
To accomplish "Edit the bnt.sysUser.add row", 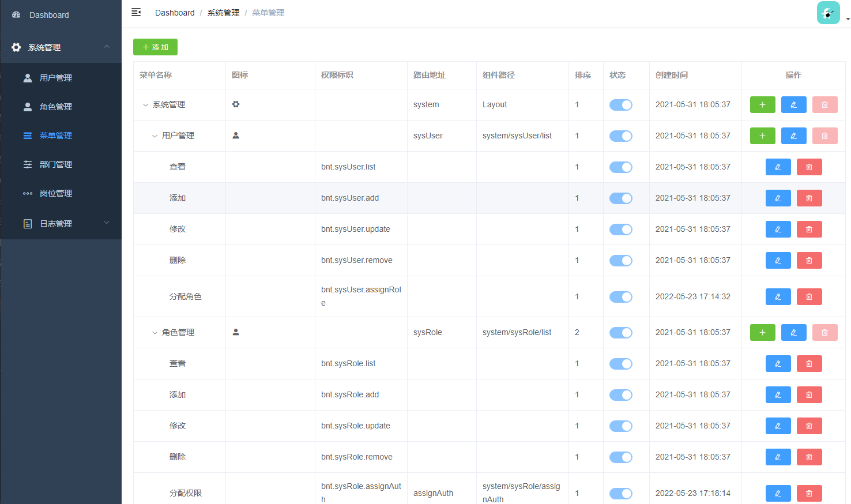I will (778, 198).
